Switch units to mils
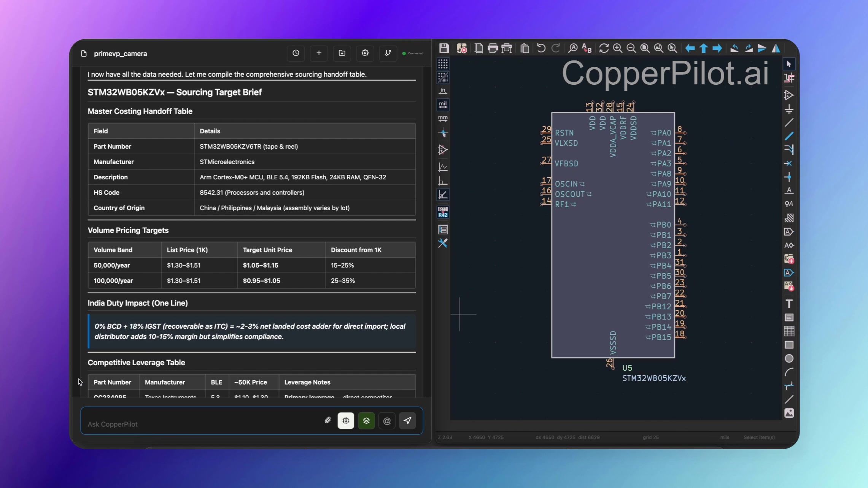Image resolution: width=868 pixels, height=488 pixels. 443,105
